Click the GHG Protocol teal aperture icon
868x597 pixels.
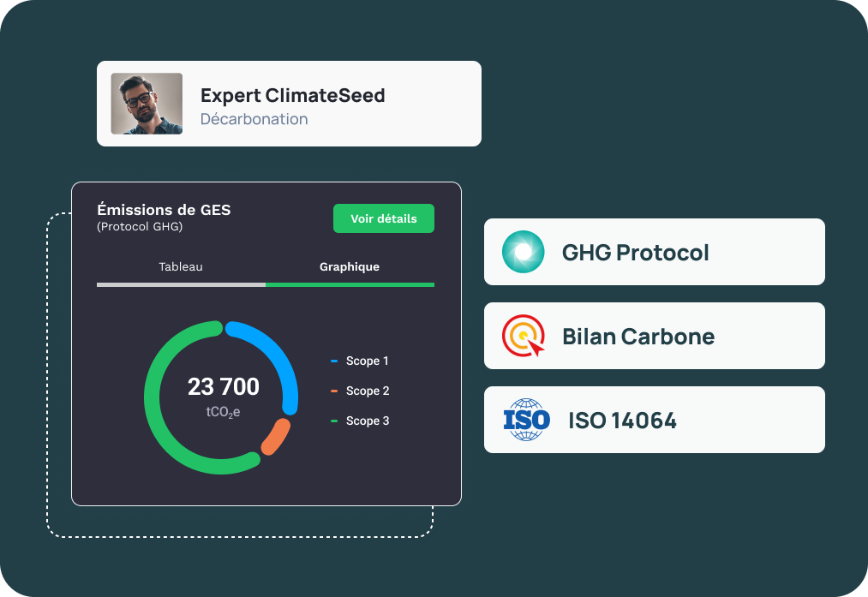[524, 252]
